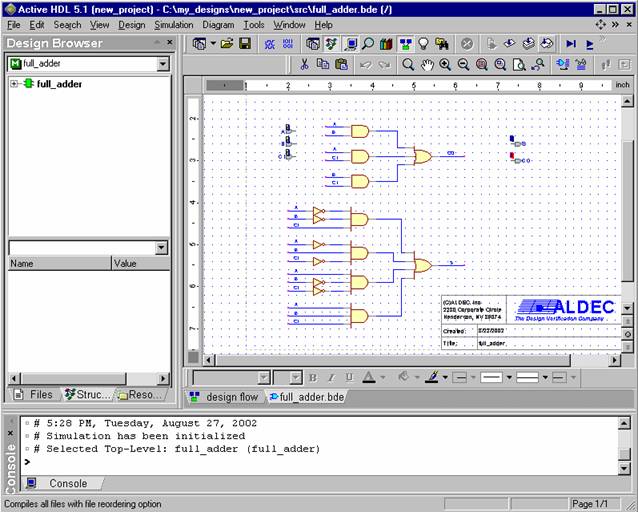Open the New document dropdown arrow
The width and height of the screenshot is (638, 512).
coord(213,44)
